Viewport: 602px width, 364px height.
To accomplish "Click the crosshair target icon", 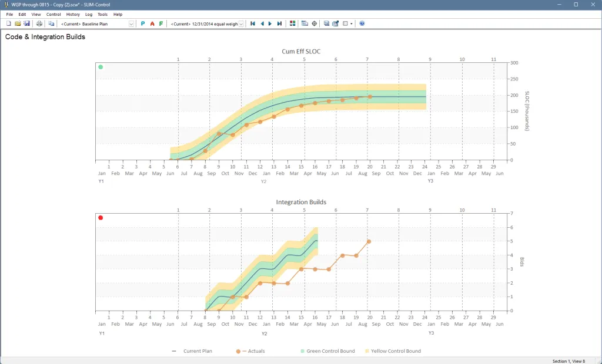I will (314, 24).
